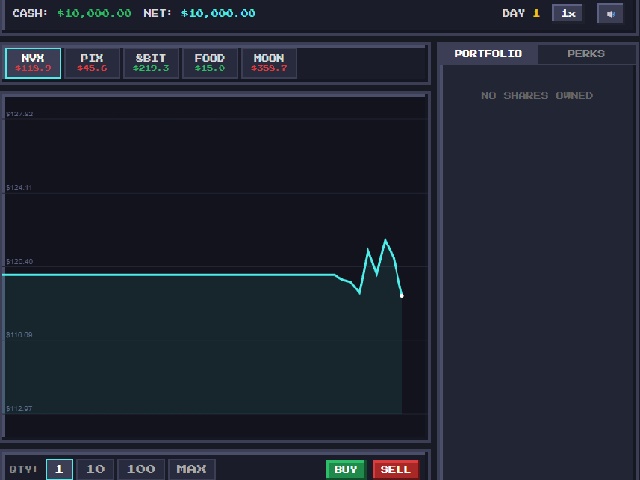Click the cash amount $10,000.00
Image resolution: width=640 pixels, height=480 pixels.
[94, 13]
